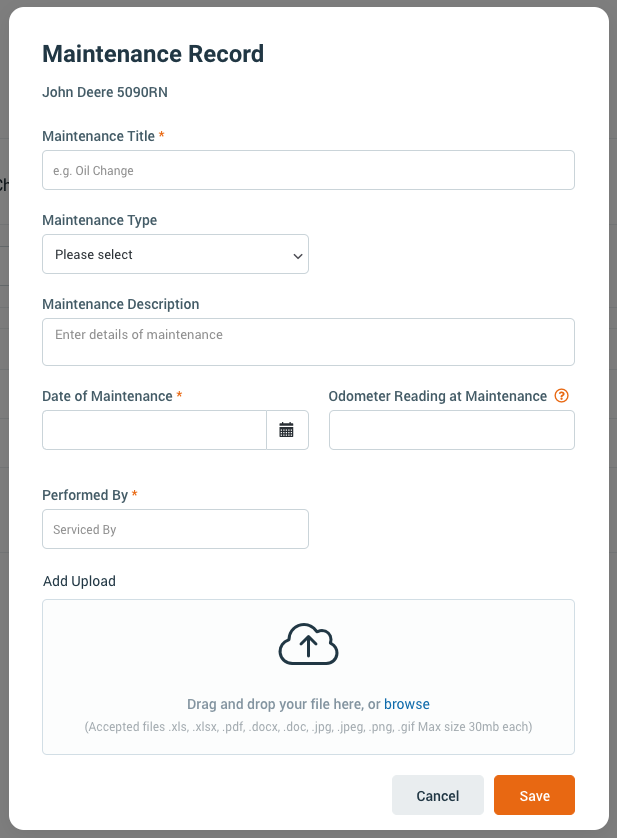Image resolution: width=617 pixels, height=838 pixels.
Task: Click the Performed By field
Action: (175, 528)
